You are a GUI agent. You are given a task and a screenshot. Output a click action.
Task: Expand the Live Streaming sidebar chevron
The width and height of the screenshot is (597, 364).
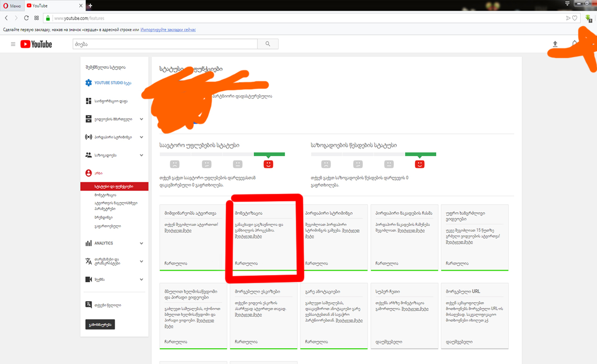point(142,137)
